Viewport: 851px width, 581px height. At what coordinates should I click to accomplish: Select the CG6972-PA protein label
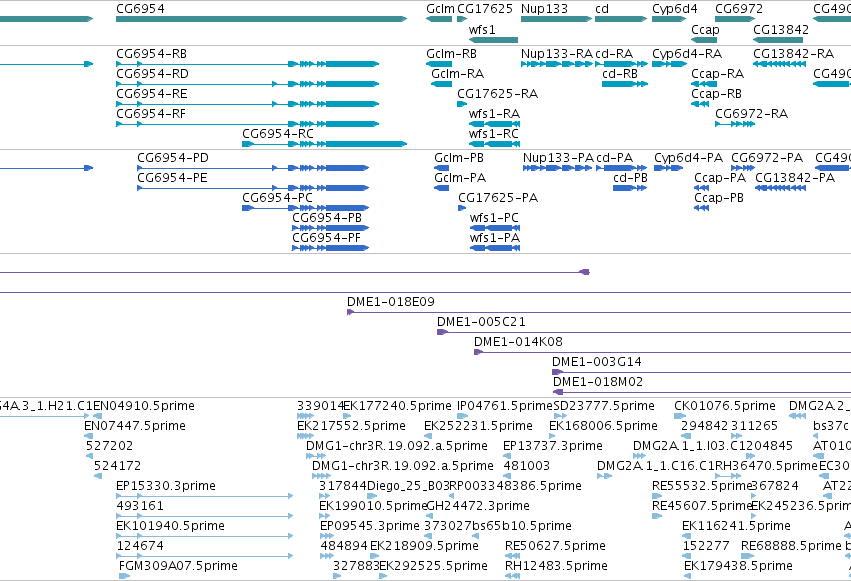click(767, 158)
